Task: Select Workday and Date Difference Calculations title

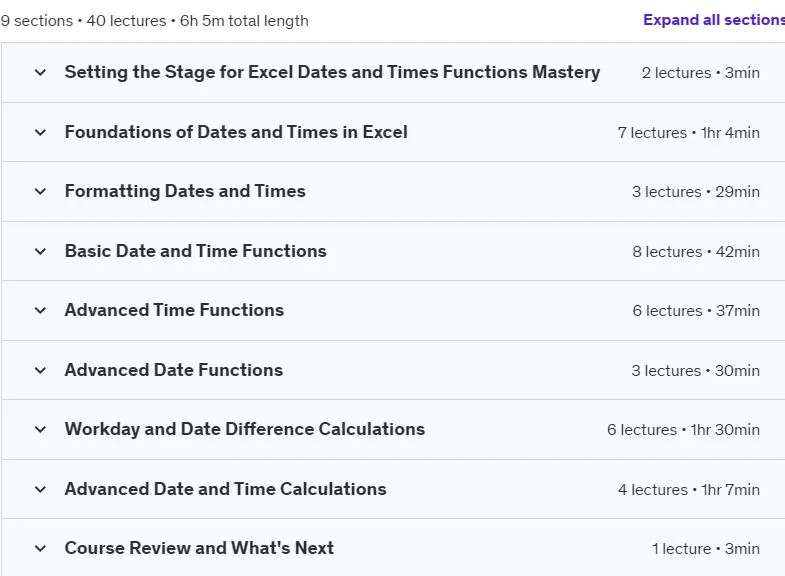Action: point(245,429)
